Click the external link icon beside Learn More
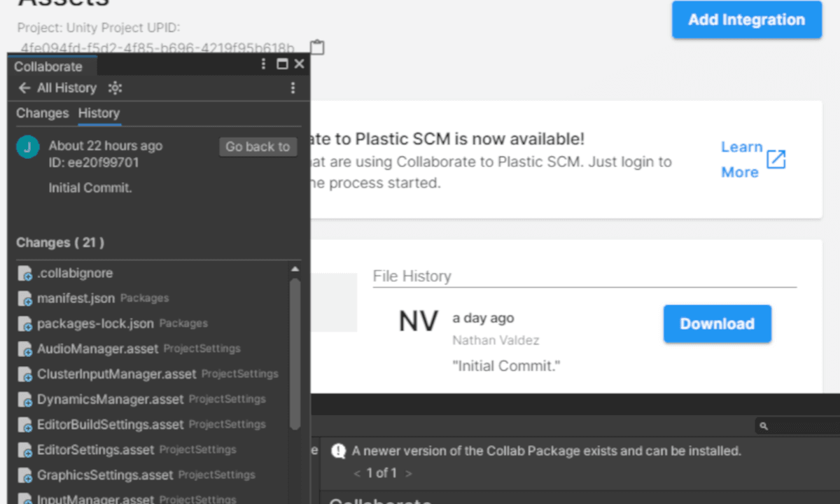Viewport: 840px width, 504px height. 776,159
